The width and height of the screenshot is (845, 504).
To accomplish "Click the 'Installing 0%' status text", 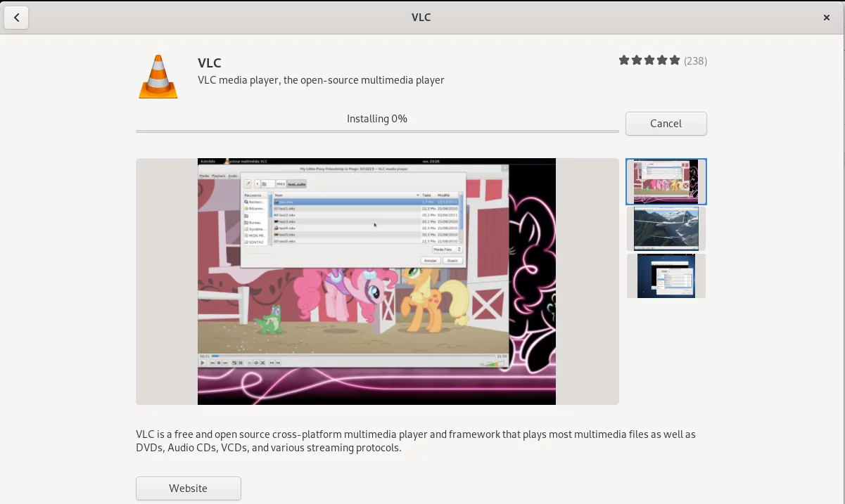I will pyautogui.click(x=377, y=119).
